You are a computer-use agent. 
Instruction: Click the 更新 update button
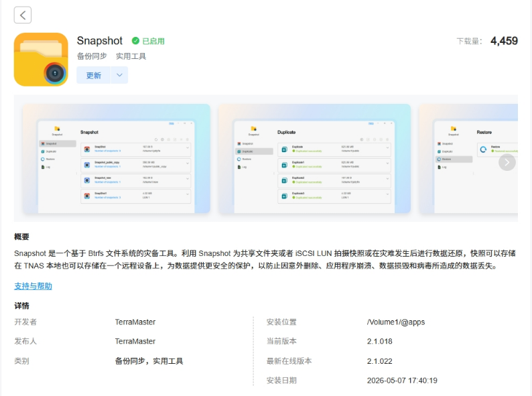coord(94,75)
